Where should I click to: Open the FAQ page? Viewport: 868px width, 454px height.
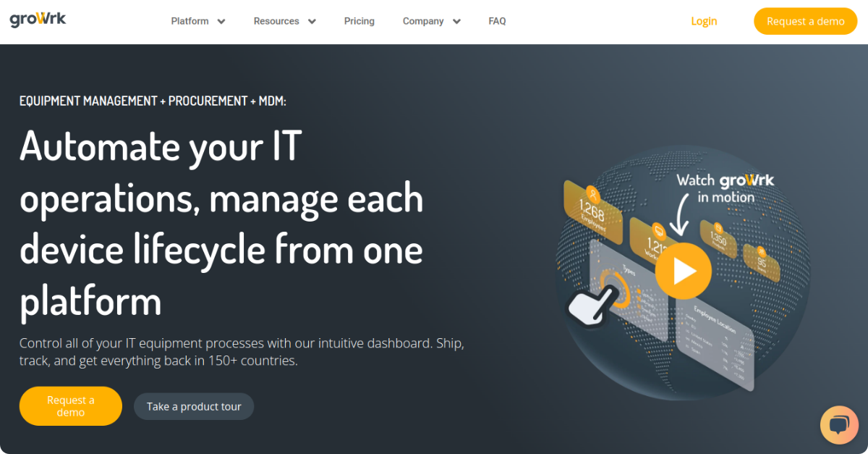497,21
